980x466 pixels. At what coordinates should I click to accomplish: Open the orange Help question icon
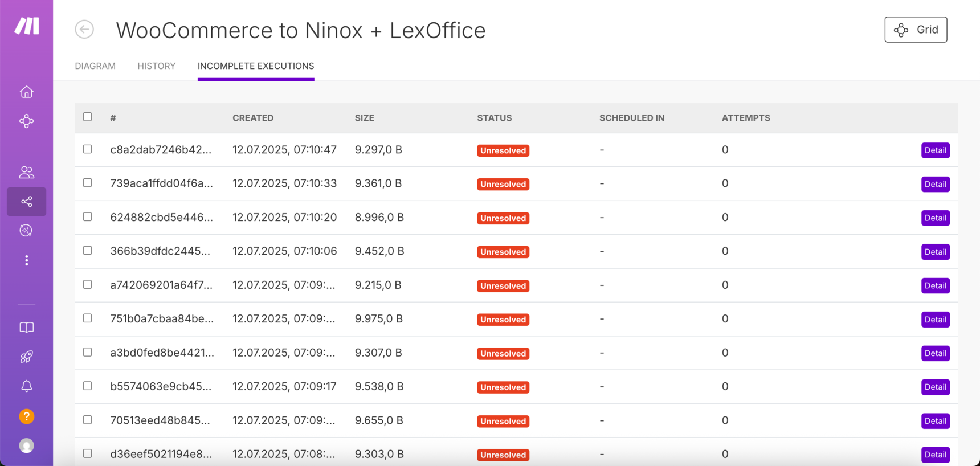coord(26,416)
